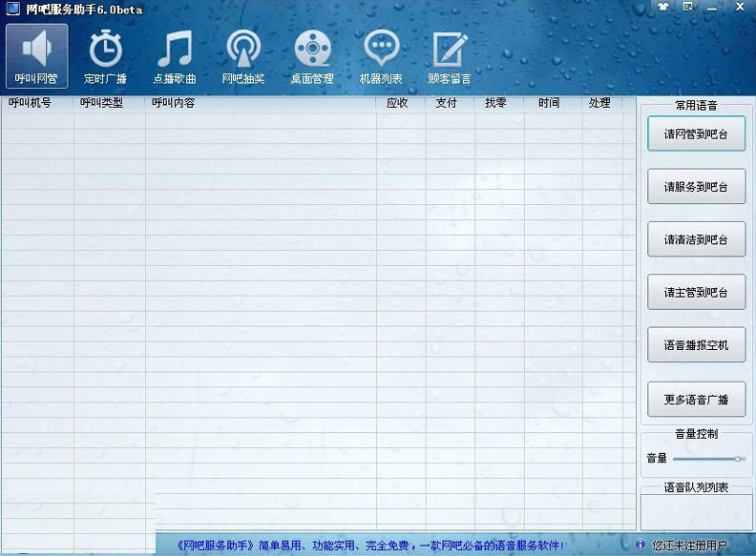
Task: Sort by the 呼叫内容 column header
Action: [x=261, y=103]
